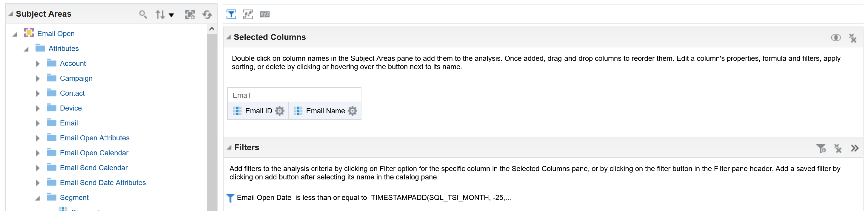Remove all columns from Selected Columns

852,38
